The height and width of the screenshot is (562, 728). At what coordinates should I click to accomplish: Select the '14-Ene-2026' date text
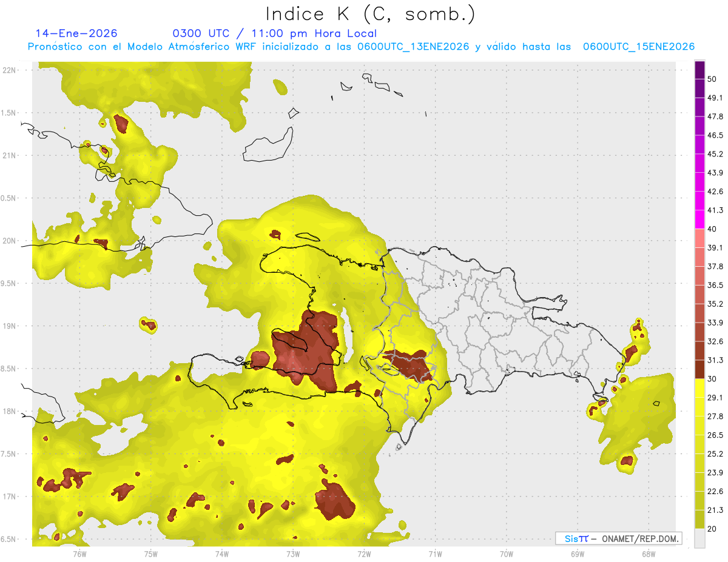tap(76, 33)
